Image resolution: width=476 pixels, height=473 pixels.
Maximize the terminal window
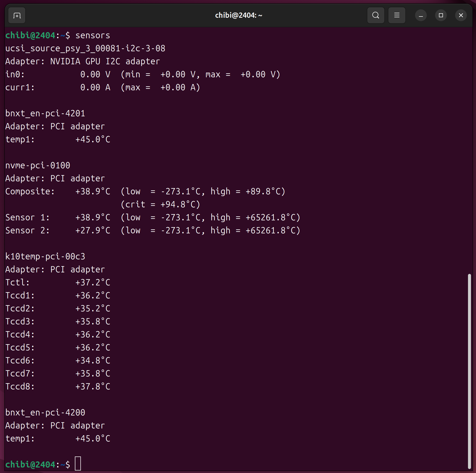coord(441,16)
